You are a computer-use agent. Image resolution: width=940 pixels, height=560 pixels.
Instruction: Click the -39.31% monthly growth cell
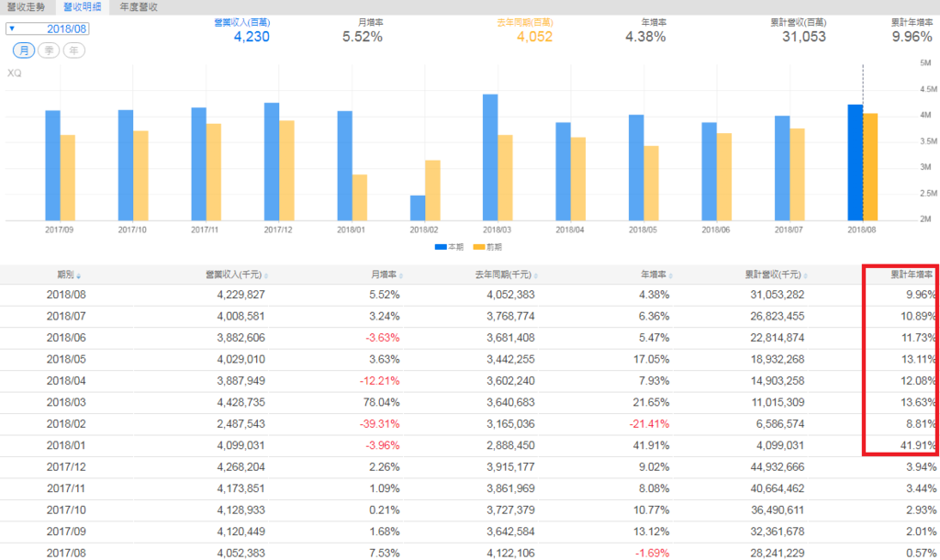click(379, 424)
